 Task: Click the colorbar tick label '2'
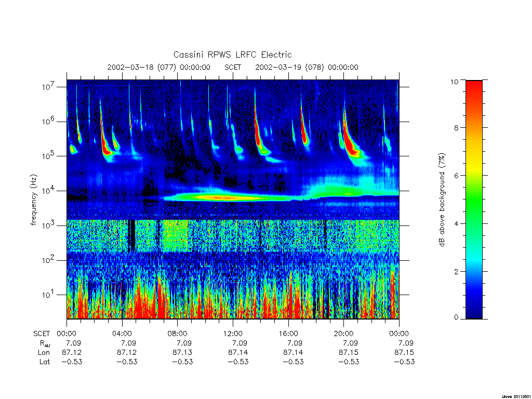click(x=456, y=271)
